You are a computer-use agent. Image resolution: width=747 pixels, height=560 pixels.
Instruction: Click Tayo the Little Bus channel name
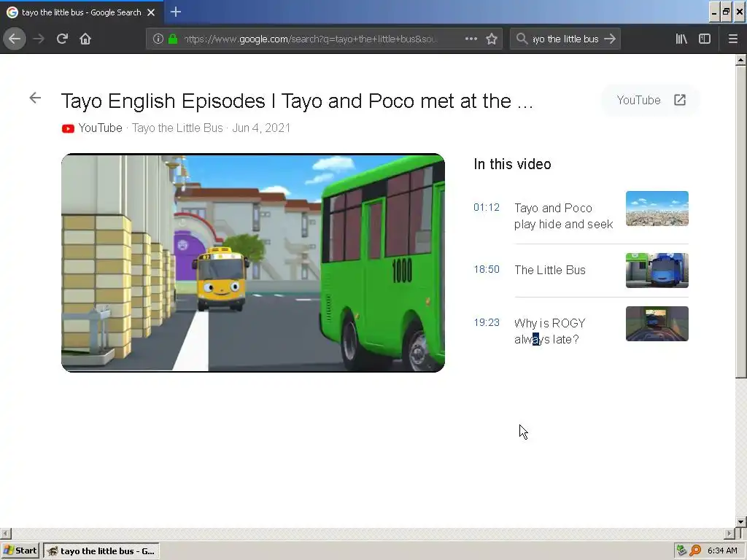coord(177,128)
